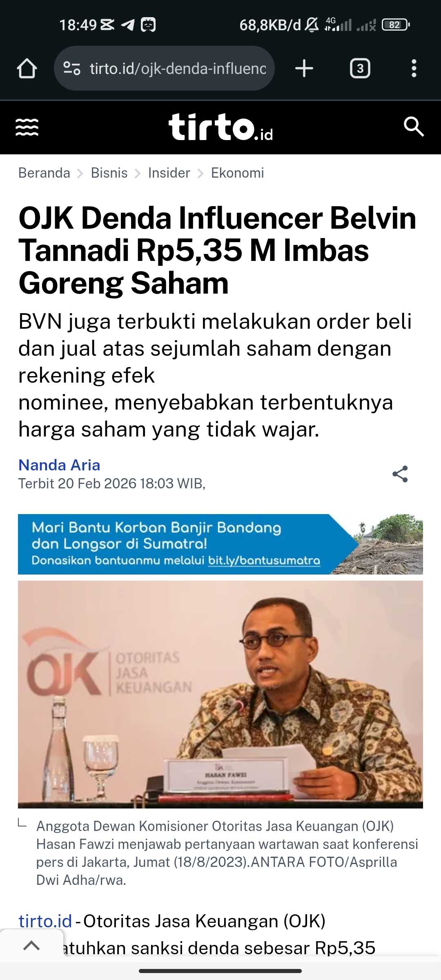Share article via share icon
The width and height of the screenshot is (441, 980).
[400, 474]
